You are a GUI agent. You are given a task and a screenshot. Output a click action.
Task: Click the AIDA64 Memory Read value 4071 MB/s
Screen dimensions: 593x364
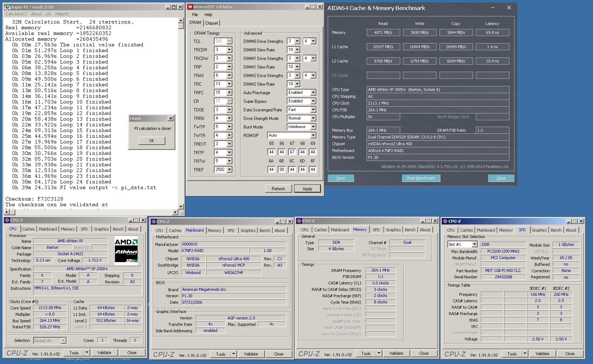pyautogui.click(x=383, y=32)
